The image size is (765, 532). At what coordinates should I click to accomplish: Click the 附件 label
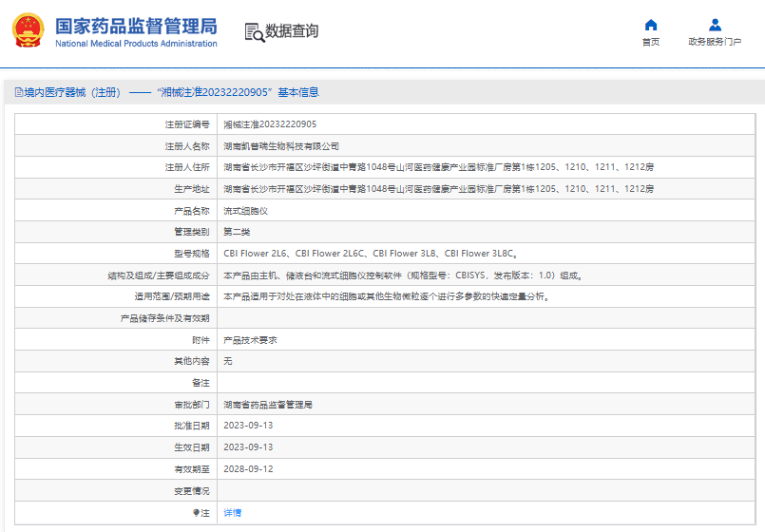pyautogui.click(x=201, y=340)
